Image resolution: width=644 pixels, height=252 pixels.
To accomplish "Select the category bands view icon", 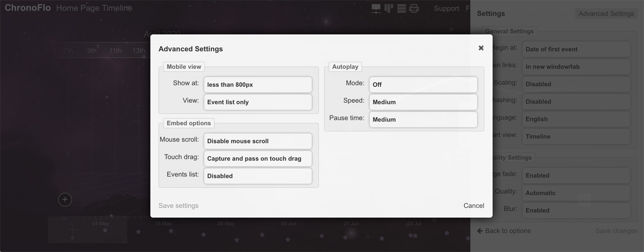I will point(388,9).
